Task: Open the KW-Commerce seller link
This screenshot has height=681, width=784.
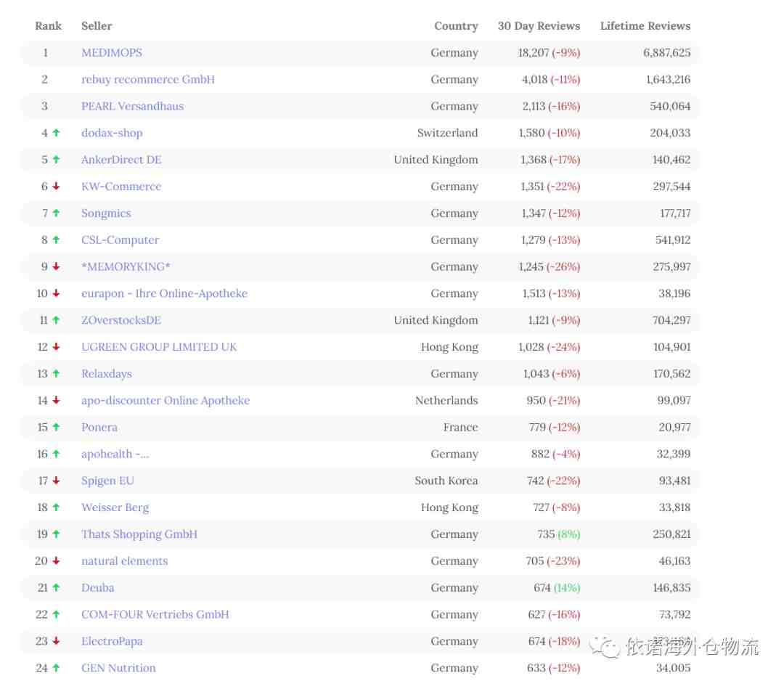Action: (121, 187)
